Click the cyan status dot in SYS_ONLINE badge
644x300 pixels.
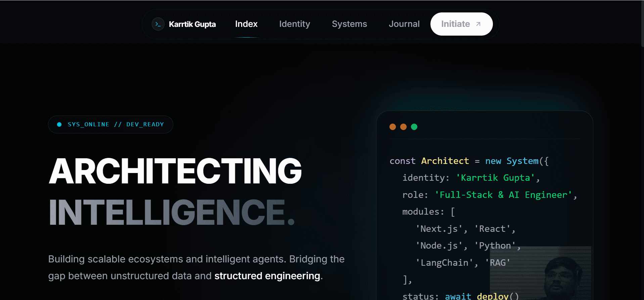click(59, 124)
